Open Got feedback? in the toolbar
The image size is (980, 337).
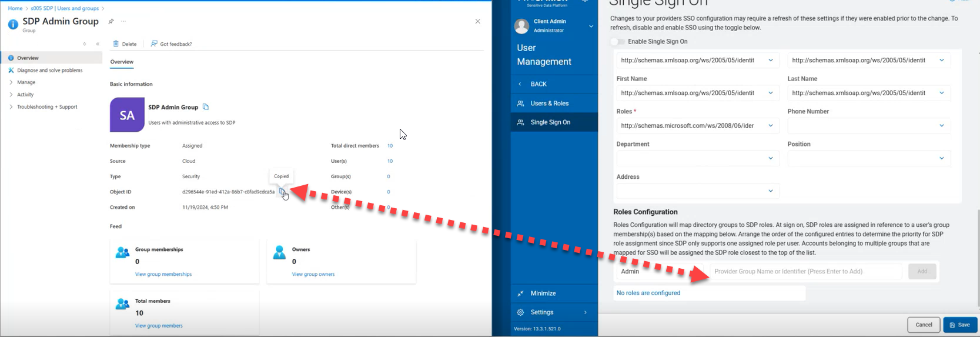click(x=171, y=44)
